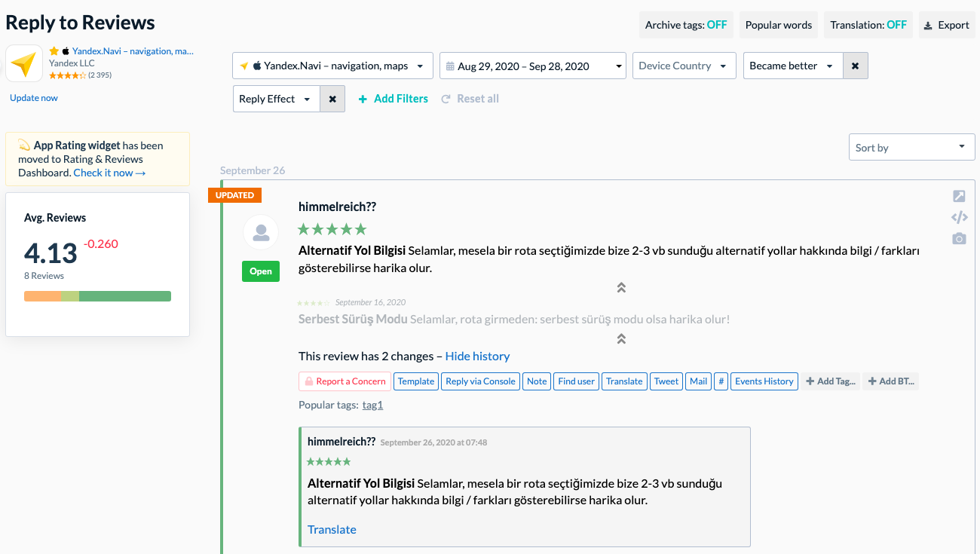Collapse upper review arrows under Alternatif Yol Bilgisi
Viewport: 980px width, 554px height.
621,287
